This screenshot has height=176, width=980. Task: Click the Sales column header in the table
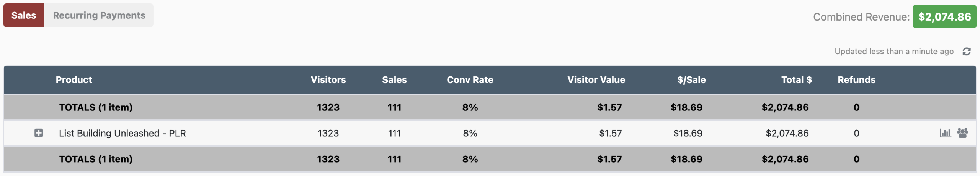[394, 80]
